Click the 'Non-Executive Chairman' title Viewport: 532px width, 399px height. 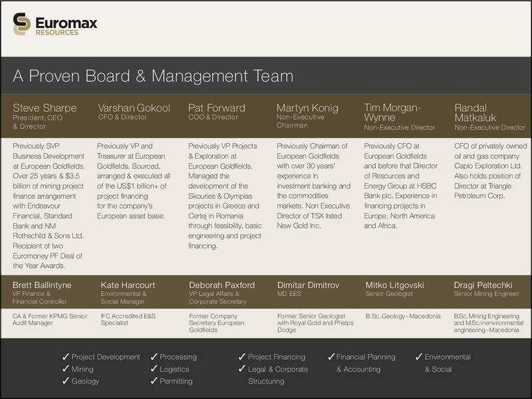tap(301, 121)
